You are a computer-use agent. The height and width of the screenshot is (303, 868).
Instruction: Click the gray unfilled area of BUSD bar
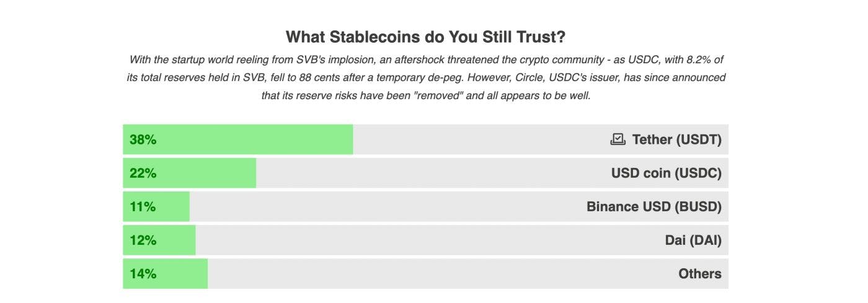(x=372, y=207)
